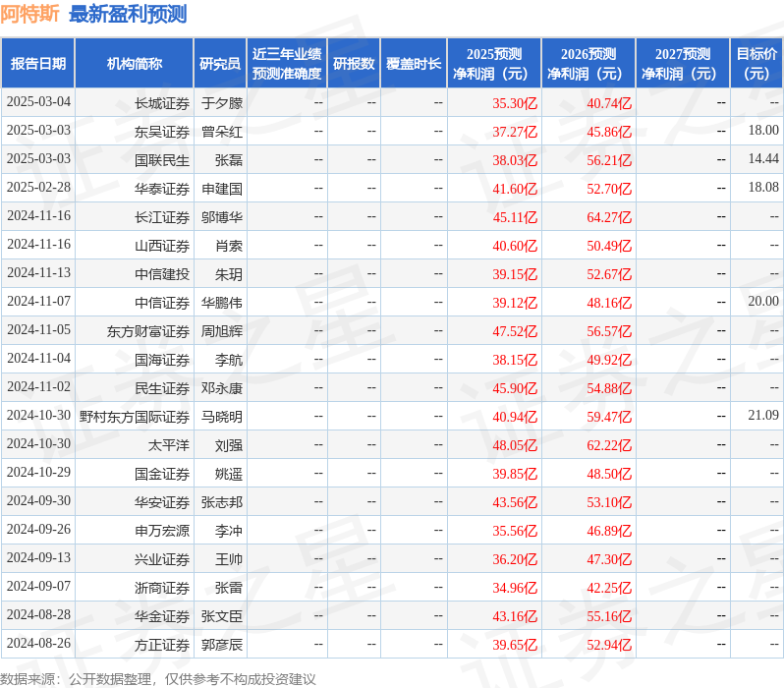
Task: Click analyst name 华鹏伟
Action: tap(222, 304)
